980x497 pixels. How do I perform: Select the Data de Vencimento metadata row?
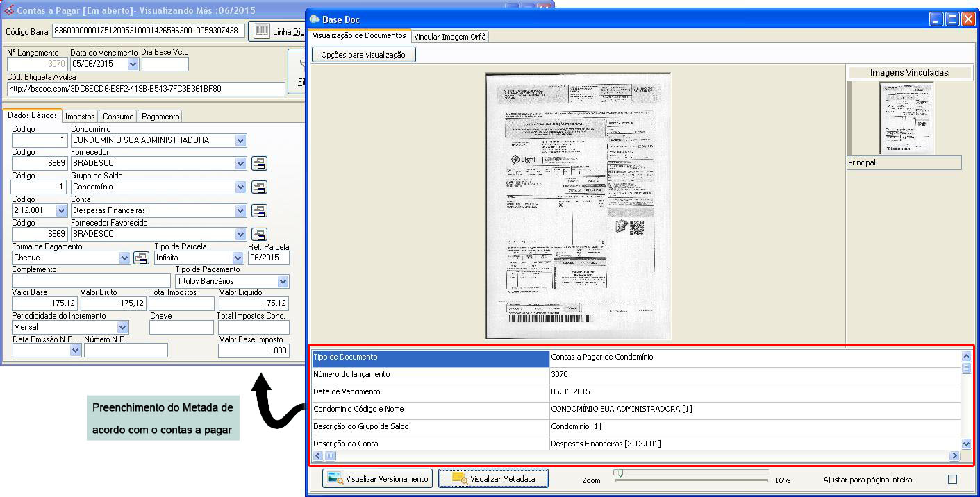click(636, 392)
